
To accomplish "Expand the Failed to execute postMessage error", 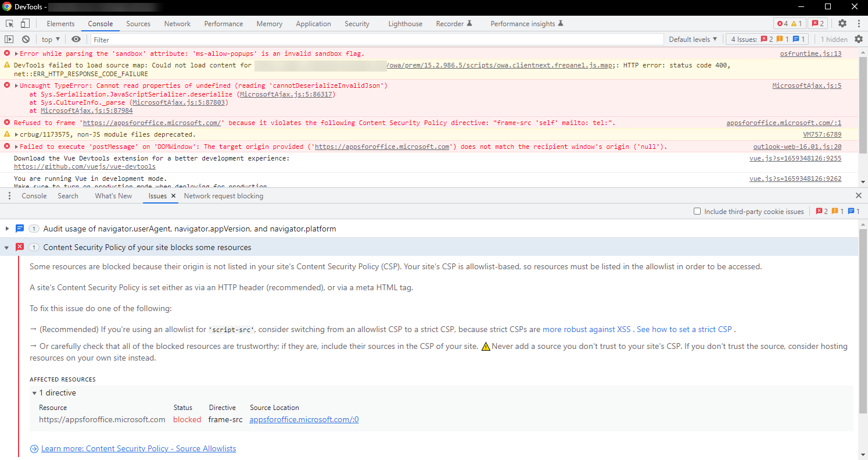I will (17, 147).
